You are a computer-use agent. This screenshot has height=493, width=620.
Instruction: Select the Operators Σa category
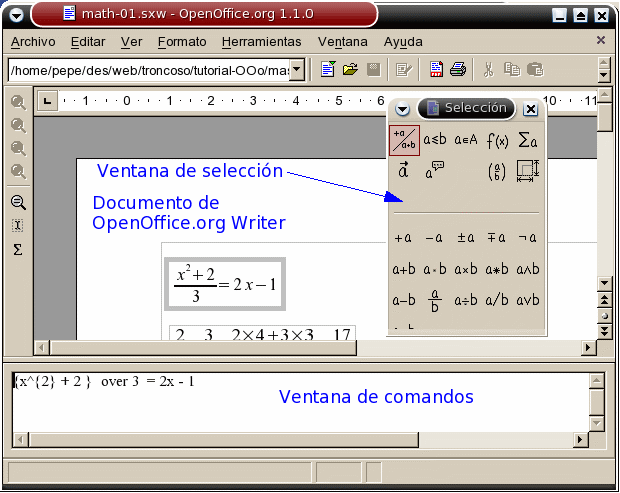pos(528,140)
